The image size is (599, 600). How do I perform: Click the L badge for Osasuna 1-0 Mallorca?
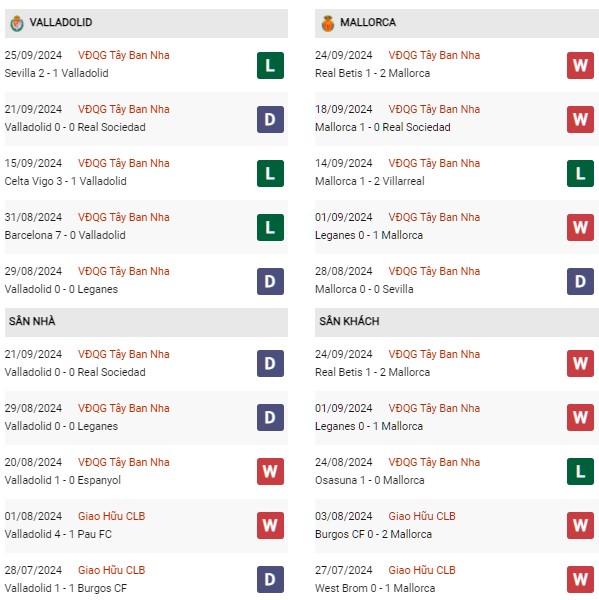[580, 471]
